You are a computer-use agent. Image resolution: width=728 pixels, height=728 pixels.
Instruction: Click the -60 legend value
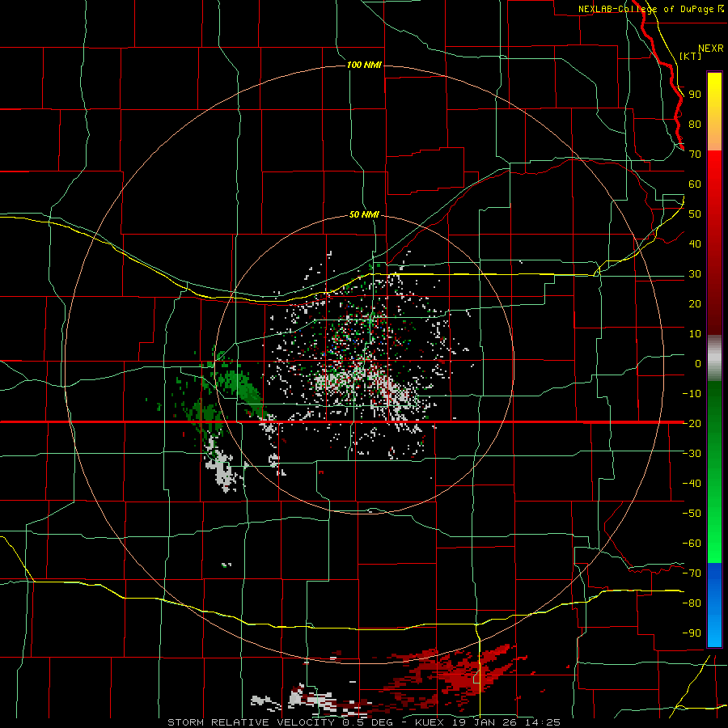(x=692, y=544)
